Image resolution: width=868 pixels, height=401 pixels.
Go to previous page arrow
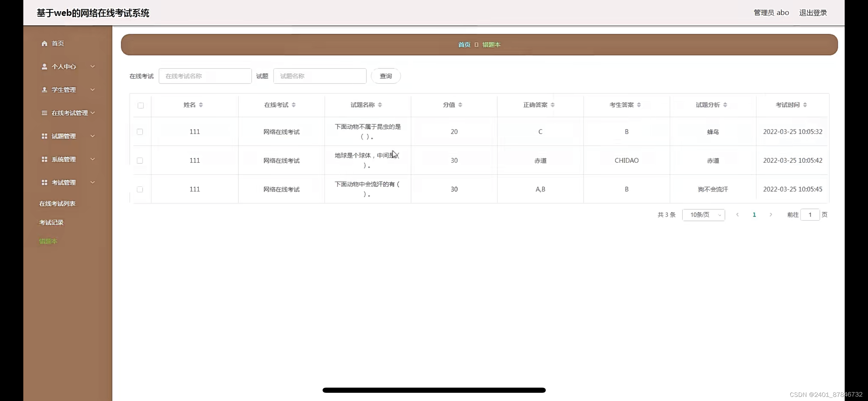pyautogui.click(x=737, y=215)
